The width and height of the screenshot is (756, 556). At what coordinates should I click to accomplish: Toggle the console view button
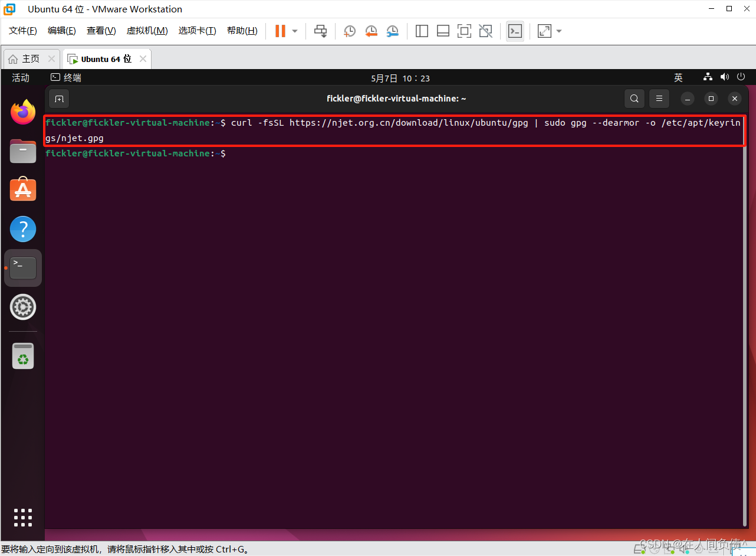[515, 31]
